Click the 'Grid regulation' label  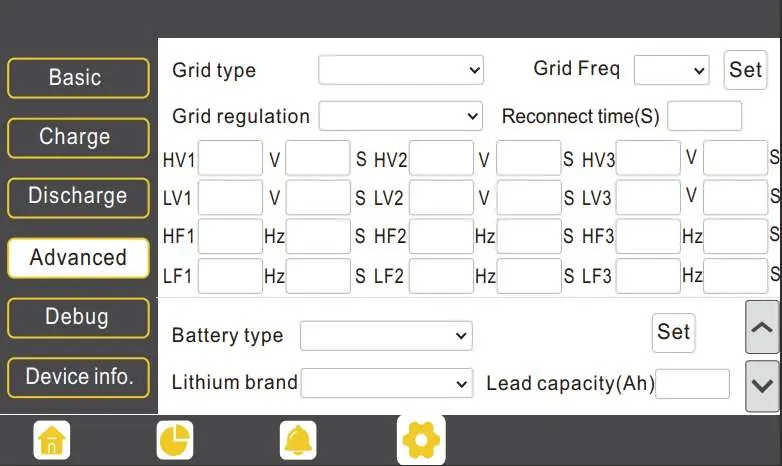(x=241, y=117)
